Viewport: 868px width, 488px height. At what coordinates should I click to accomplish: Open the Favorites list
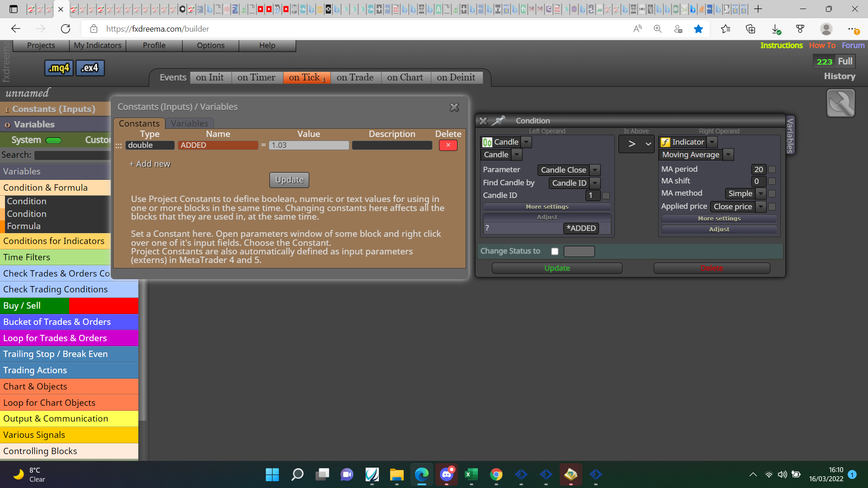[726, 29]
